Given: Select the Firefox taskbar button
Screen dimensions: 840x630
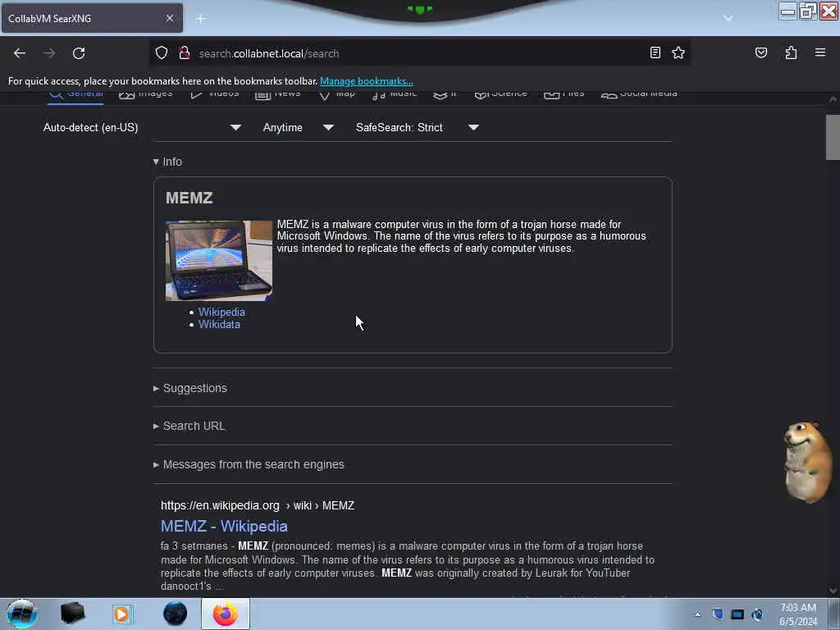Looking at the screenshot, I should tap(226, 614).
